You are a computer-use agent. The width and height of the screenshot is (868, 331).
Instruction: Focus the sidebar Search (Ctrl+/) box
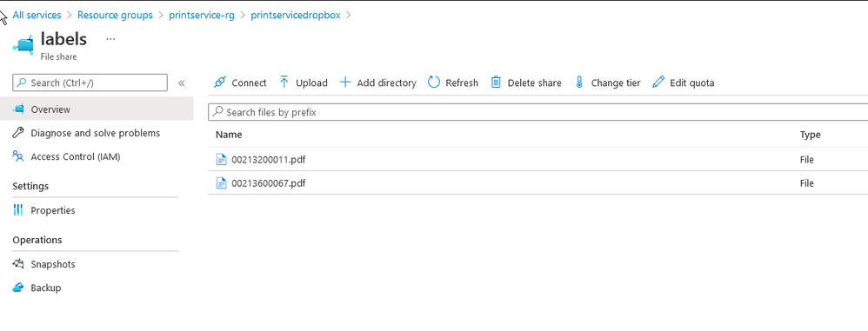pos(90,83)
